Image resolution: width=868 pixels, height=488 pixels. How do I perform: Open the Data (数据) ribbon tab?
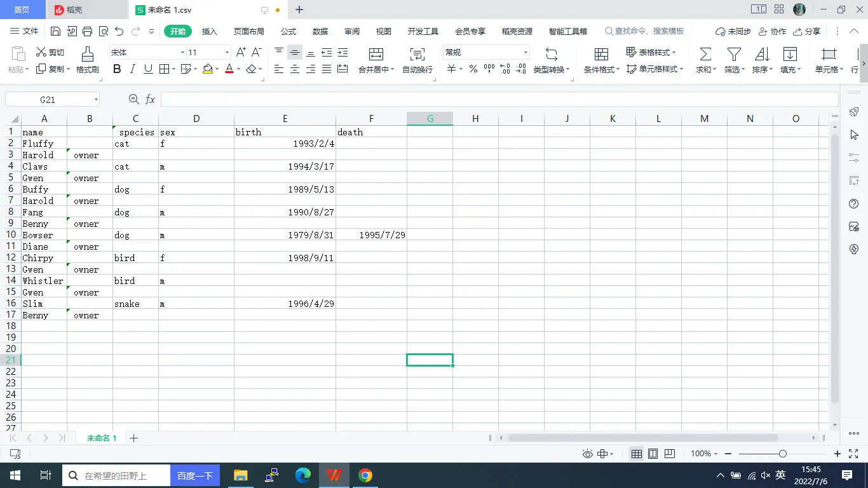tap(320, 31)
